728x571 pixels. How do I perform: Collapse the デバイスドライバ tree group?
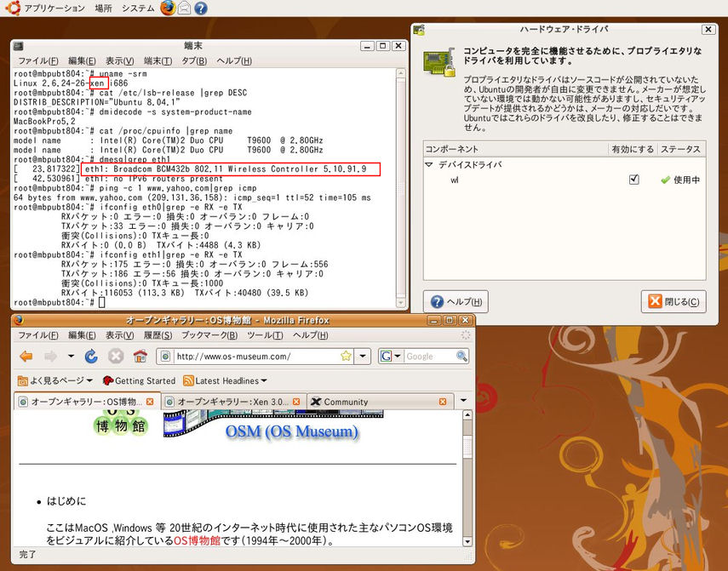pyautogui.click(x=429, y=165)
